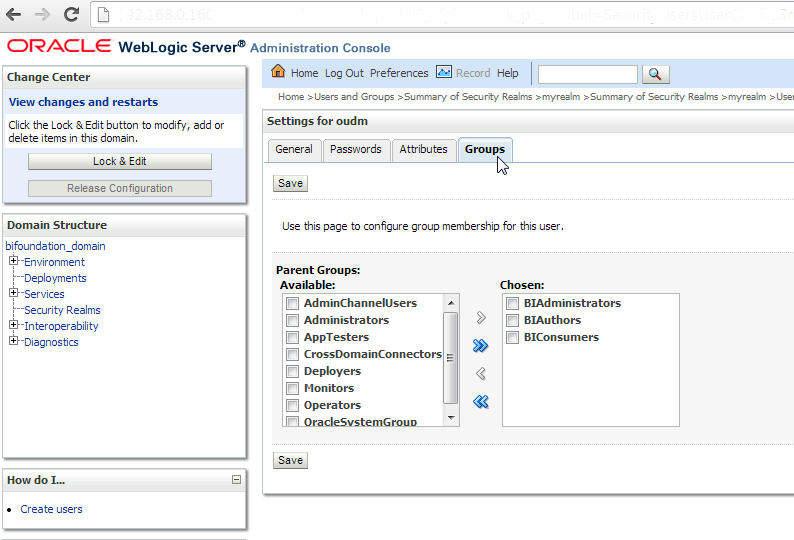The image size is (794, 540).
Task: Check the Monitors checkbox
Action: click(x=292, y=389)
